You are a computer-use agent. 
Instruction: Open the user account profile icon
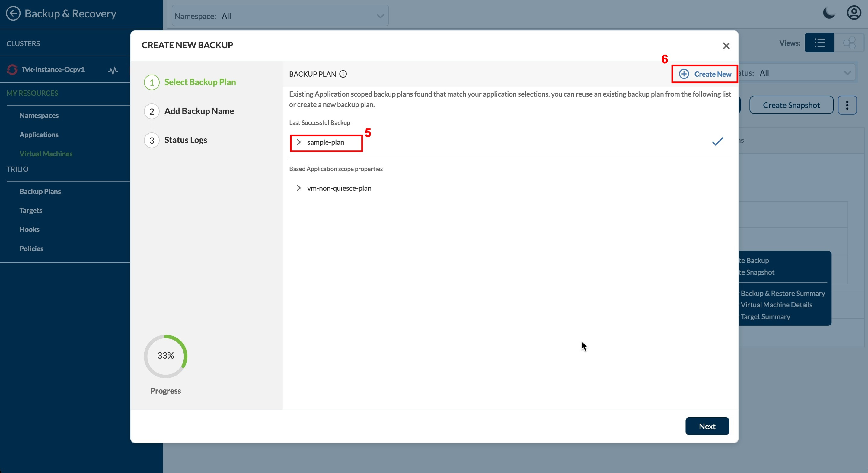pos(854,13)
